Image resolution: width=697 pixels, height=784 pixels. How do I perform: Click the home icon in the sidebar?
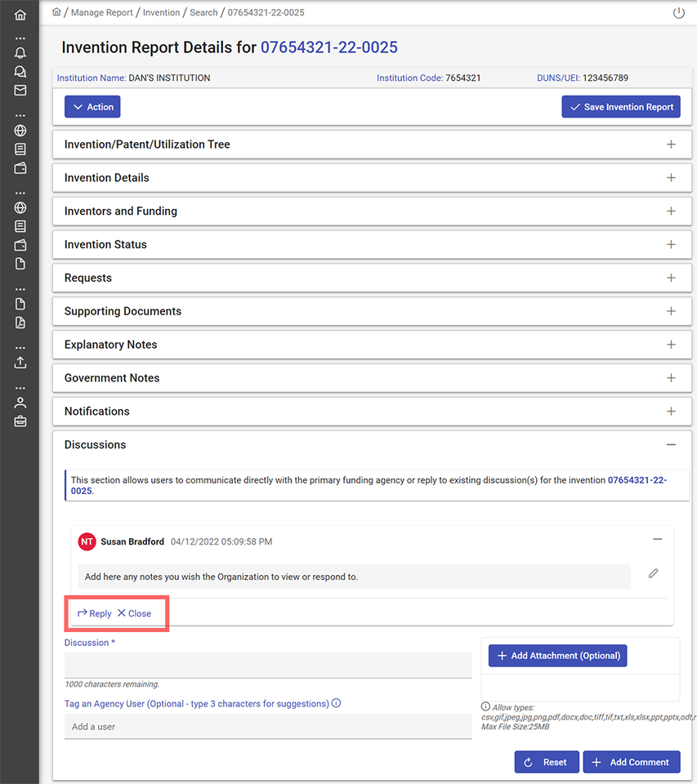point(20,15)
